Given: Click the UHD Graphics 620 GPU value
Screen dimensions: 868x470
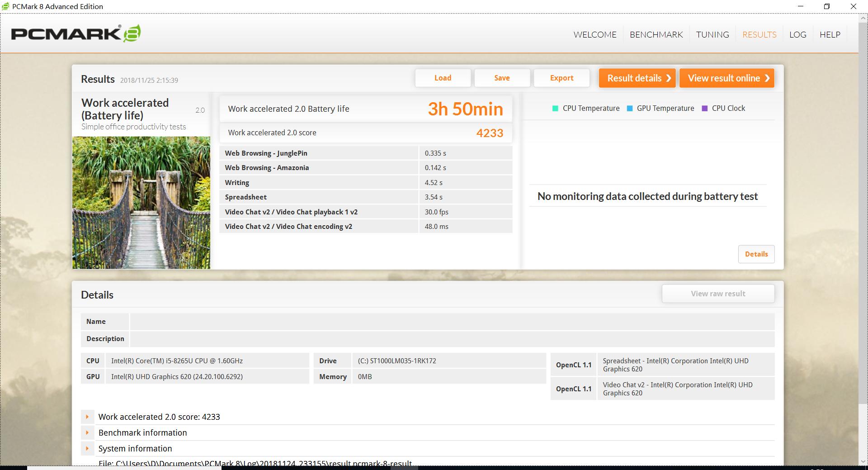Looking at the screenshot, I should point(177,376).
